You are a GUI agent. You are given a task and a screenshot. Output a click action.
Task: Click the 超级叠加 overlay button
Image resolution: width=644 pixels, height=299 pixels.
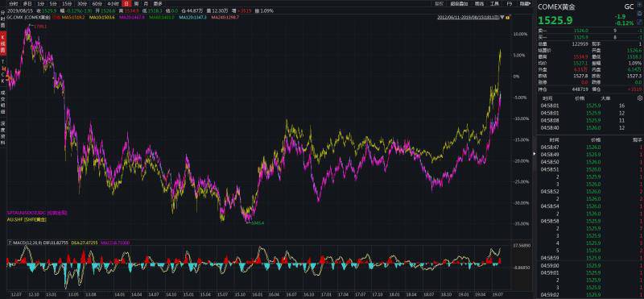click(459, 3)
